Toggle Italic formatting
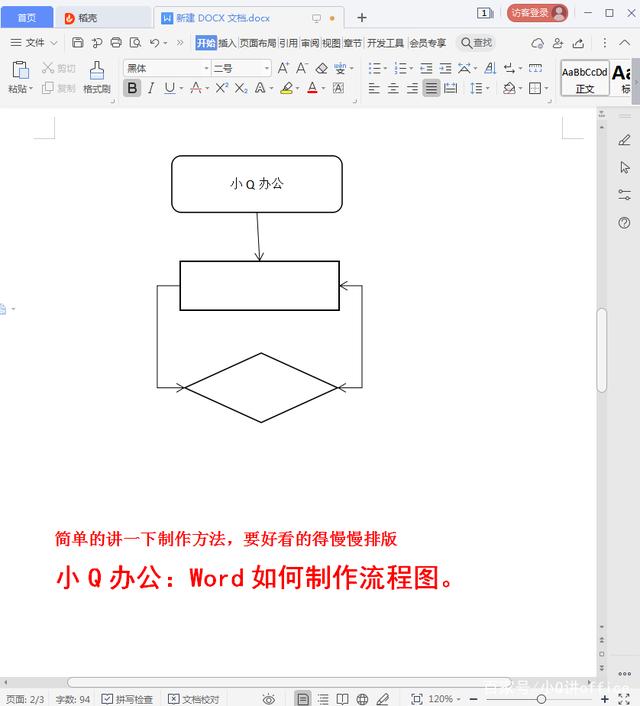The width and height of the screenshot is (640, 706). 151,88
